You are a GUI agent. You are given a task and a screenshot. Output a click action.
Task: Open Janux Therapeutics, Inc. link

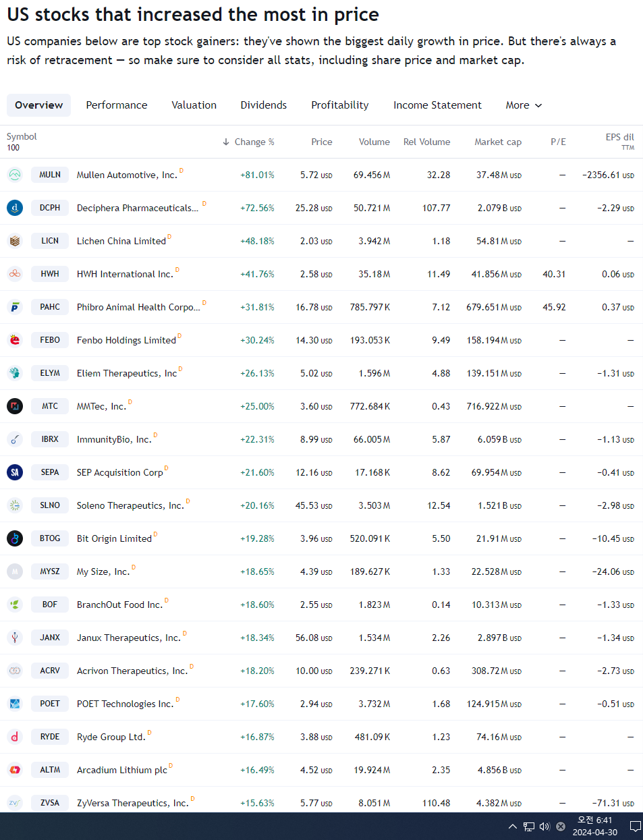click(129, 638)
